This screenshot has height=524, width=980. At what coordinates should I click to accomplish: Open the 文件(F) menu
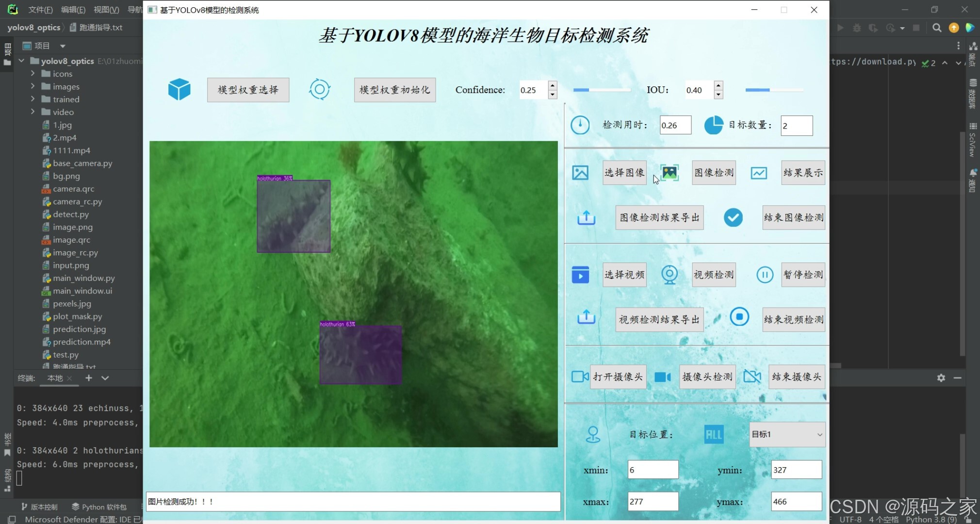[40, 10]
